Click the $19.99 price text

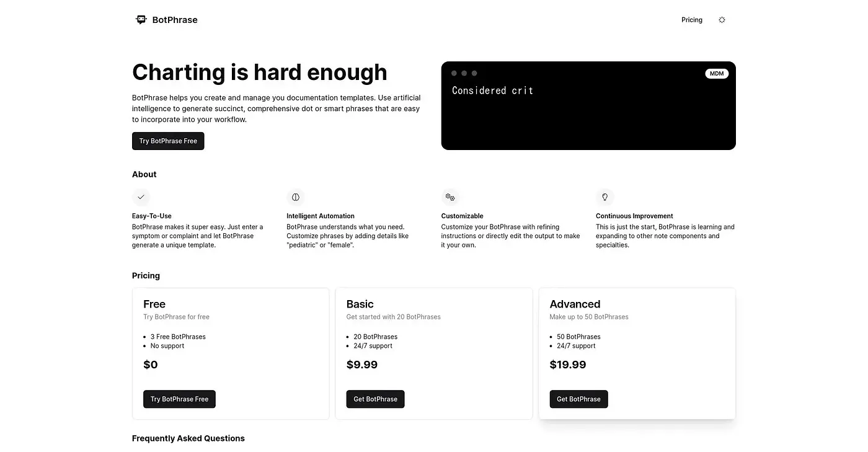tap(568, 365)
